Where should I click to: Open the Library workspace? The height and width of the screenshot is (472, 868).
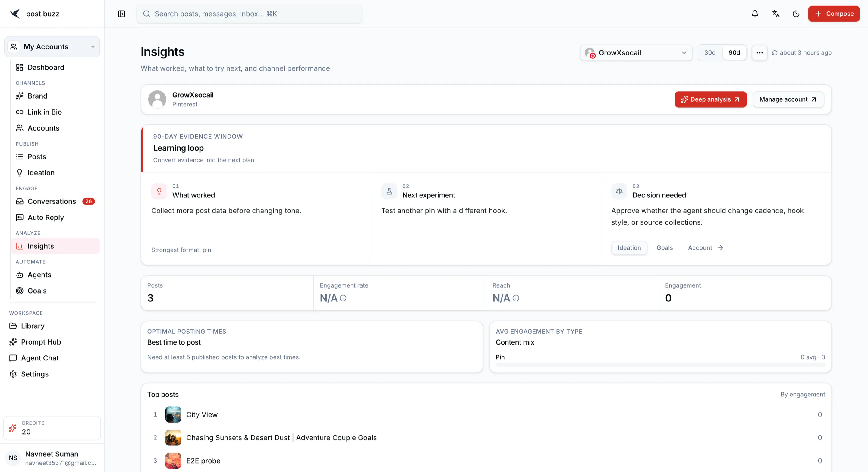coord(52,326)
